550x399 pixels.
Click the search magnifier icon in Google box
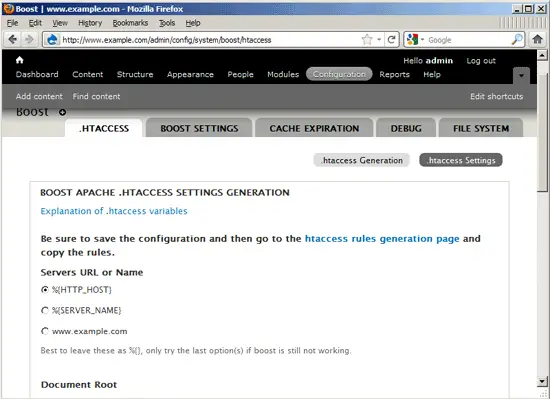[x=517, y=40]
